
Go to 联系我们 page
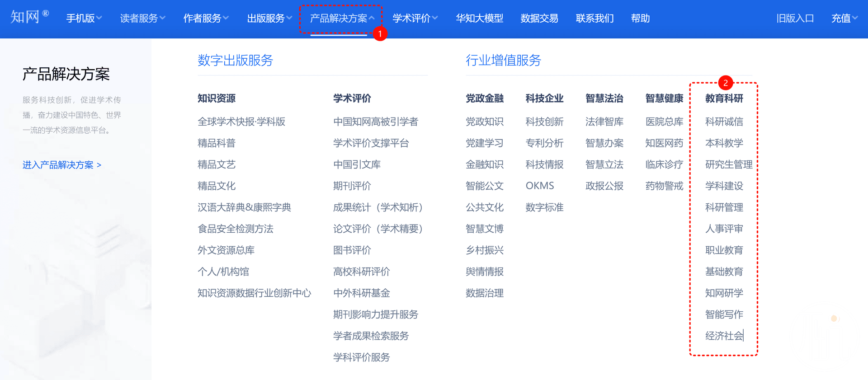pyautogui.click(x=594, y=19)
